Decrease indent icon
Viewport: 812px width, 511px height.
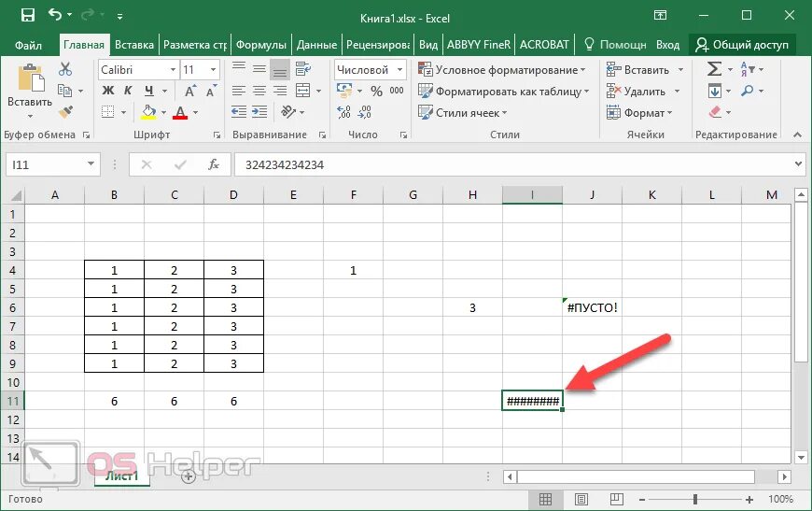click(x=239, y=112)
